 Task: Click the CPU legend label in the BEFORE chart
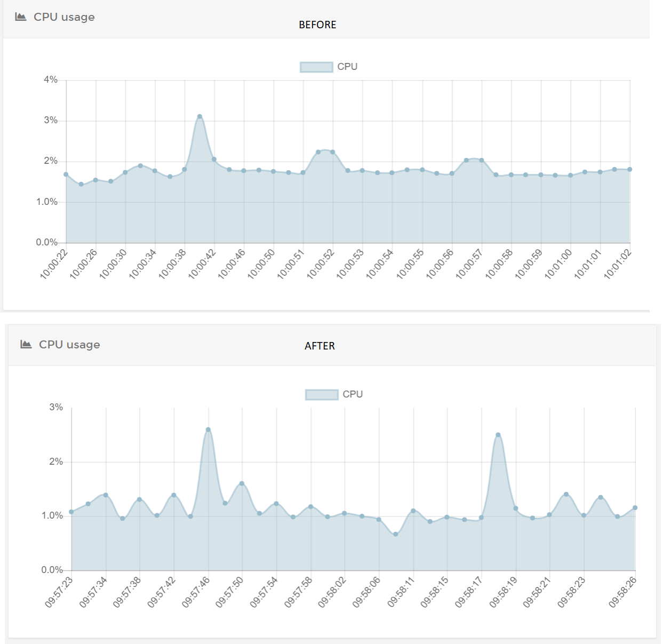347,67
